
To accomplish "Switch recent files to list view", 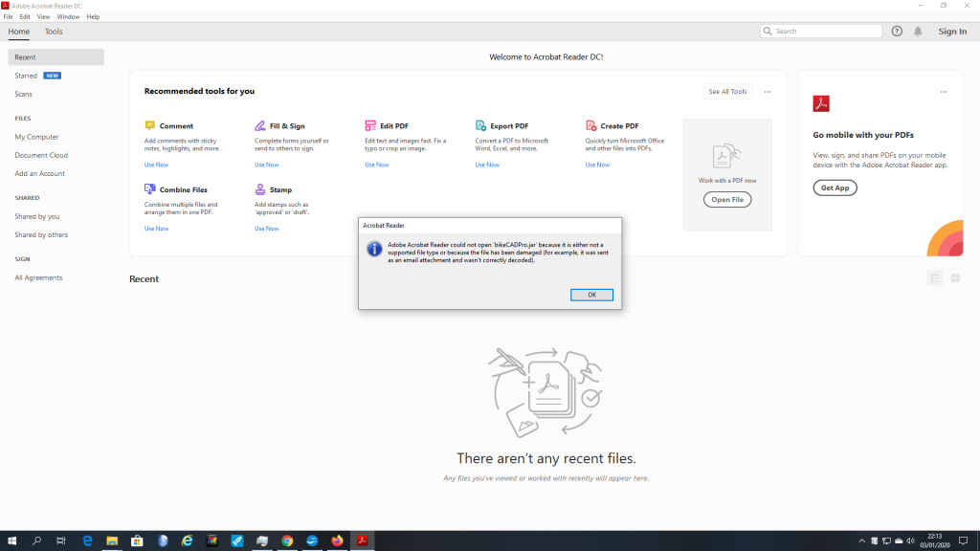I will pyautogui.click(x=935, y=278).
